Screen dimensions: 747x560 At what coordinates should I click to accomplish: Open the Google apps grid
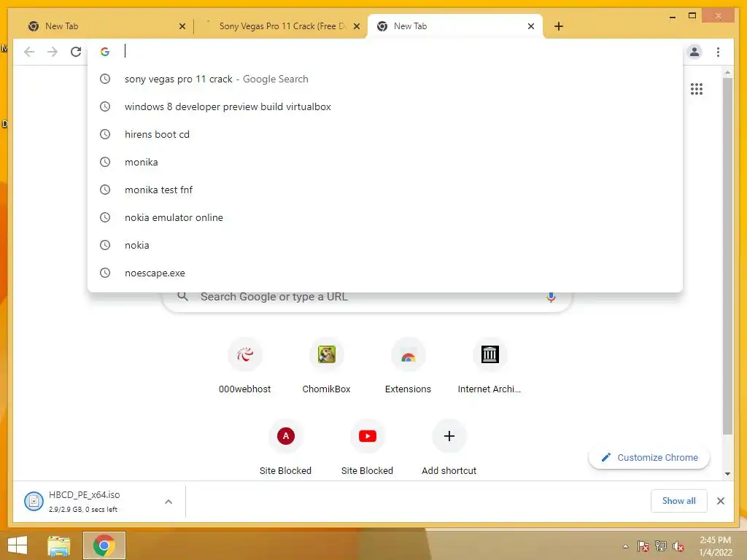point(697,88)
